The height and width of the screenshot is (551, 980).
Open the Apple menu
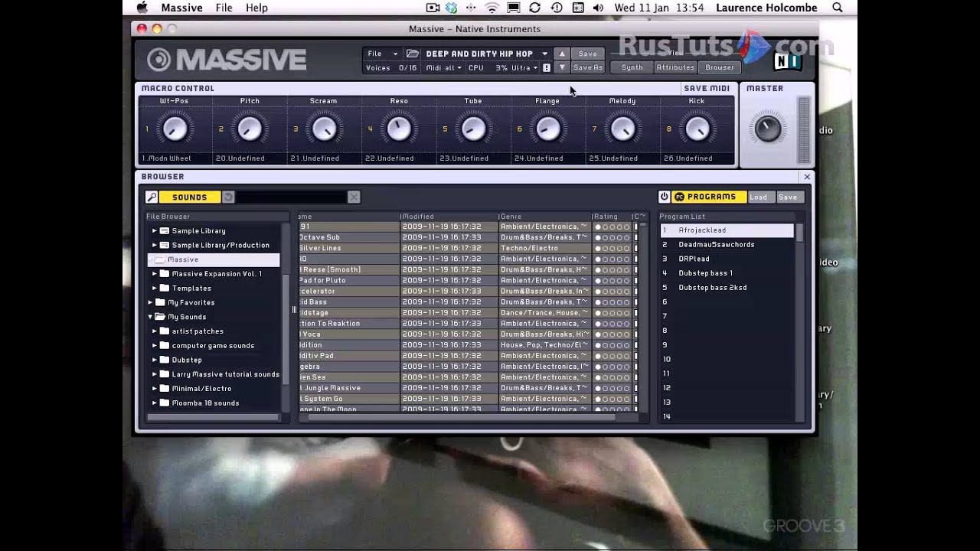click(142, 8)
